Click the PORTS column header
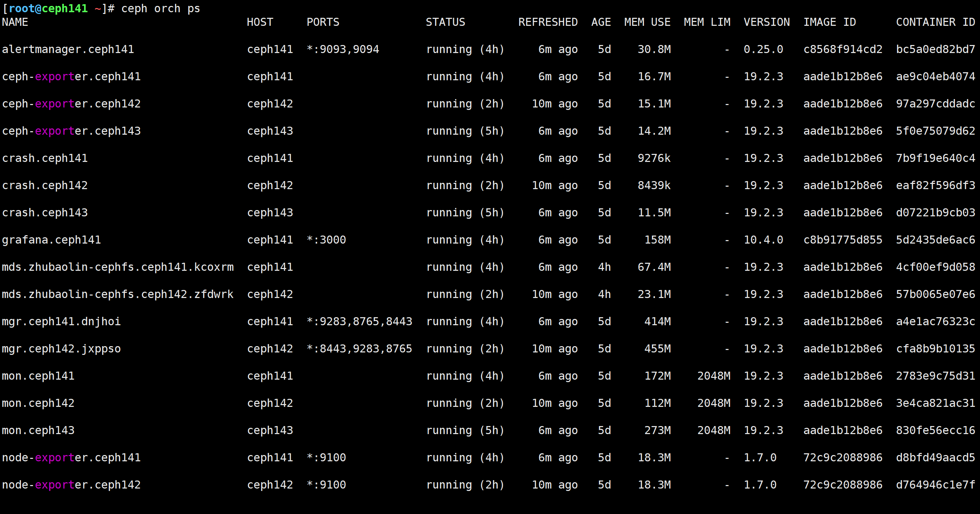 (x=323, y=22)
